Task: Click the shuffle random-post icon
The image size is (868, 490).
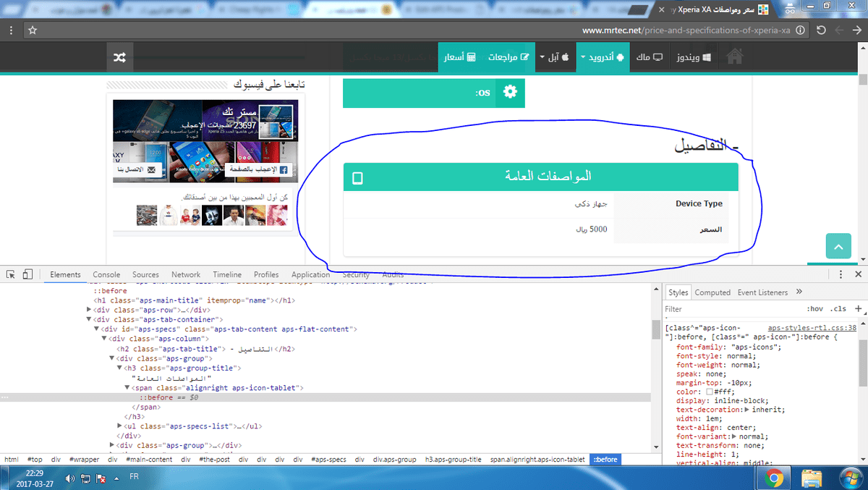Action: [x=120, y=56]
